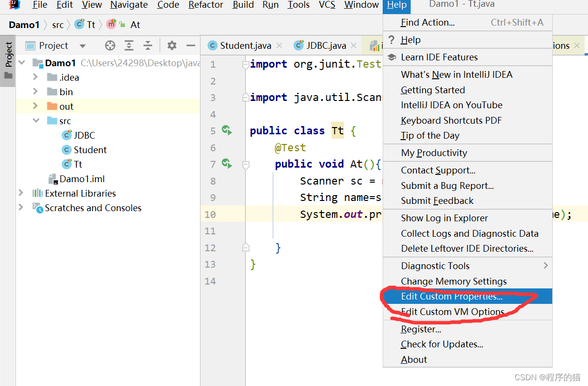Collapse the src folder

click(36, 120)
